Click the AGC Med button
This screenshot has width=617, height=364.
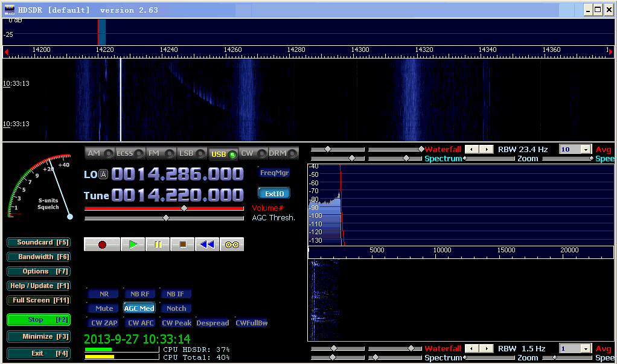[x=139, y=308]
